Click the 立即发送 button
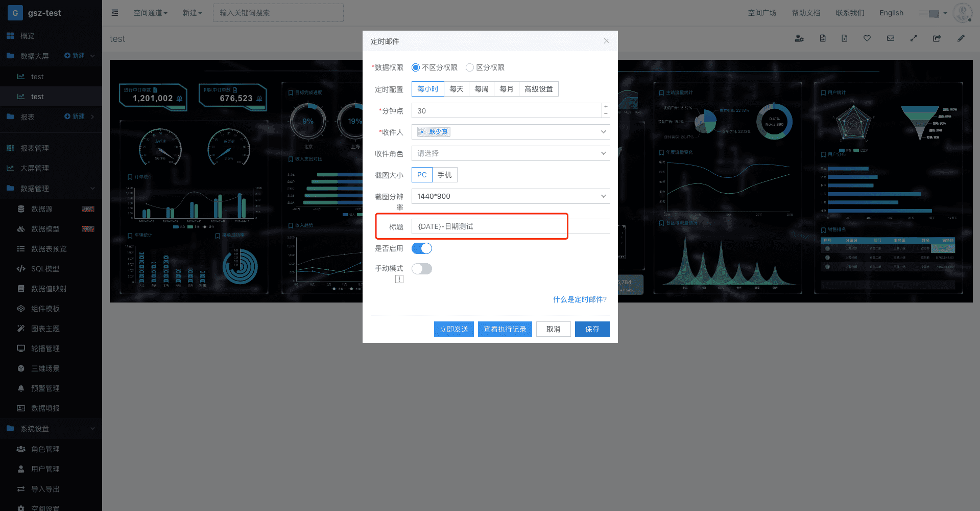980x511 pixels. pyautogui.click(x=454, y=329)
